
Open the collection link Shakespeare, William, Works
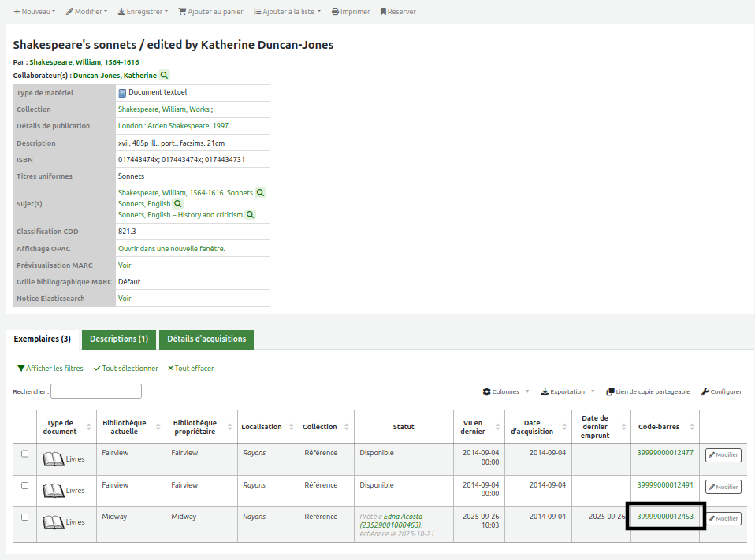point(164,109)
